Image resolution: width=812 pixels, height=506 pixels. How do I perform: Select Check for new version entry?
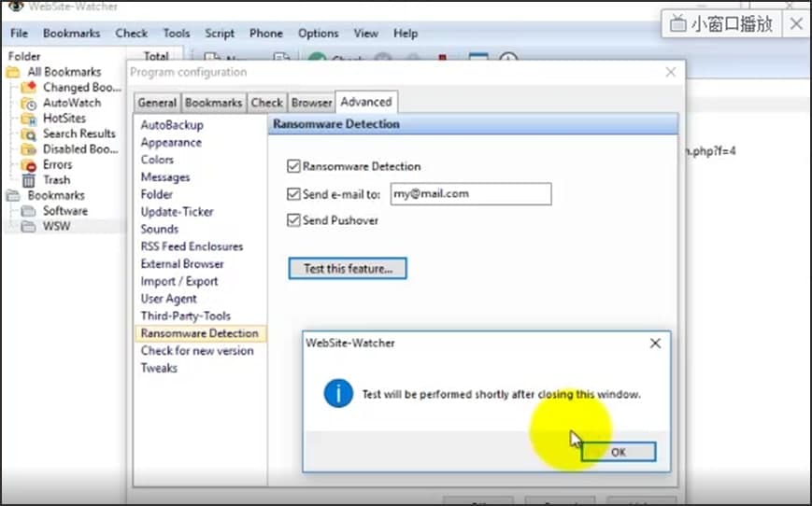[x=197, y=350]
